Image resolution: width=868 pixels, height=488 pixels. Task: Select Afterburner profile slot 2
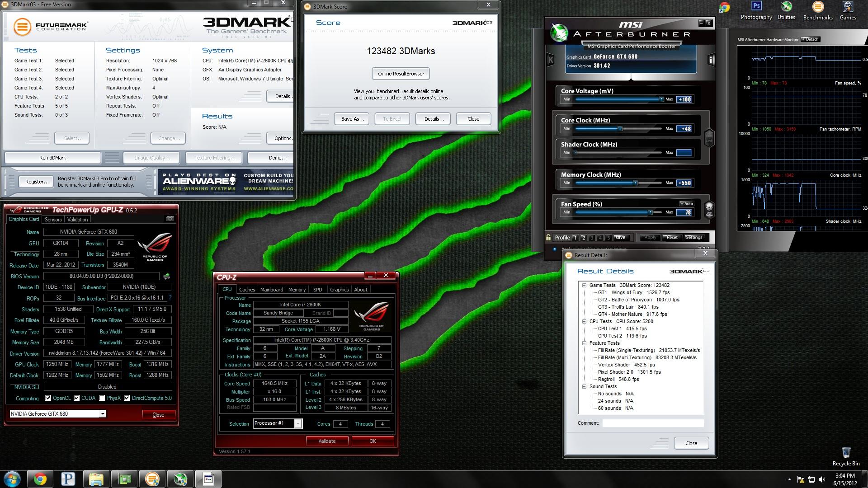(x=583, y=237)
